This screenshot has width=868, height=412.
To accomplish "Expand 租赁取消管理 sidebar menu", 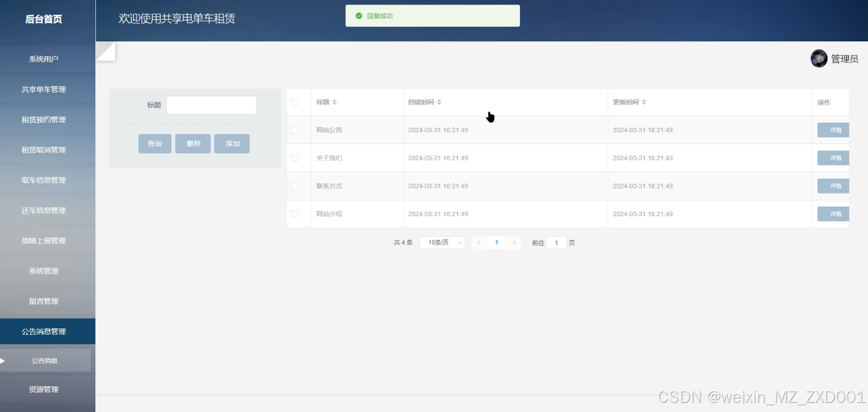I will coord(44,150).
